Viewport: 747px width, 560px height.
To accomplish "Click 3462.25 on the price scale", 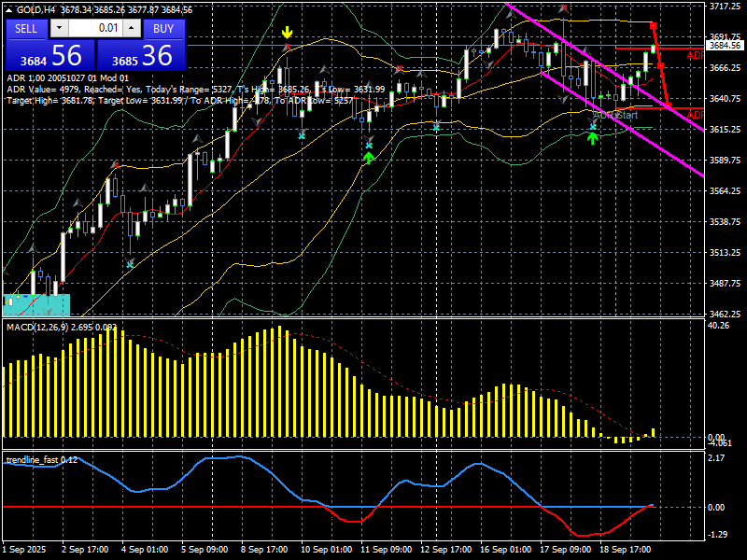I will (x=725, y=315).
